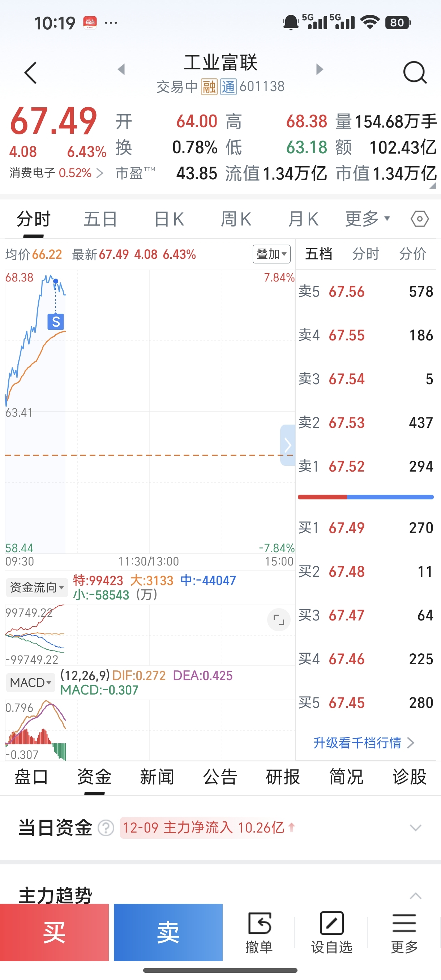Go back with the left arrow icon
The image size is (441, 980).
click(30, 73)
